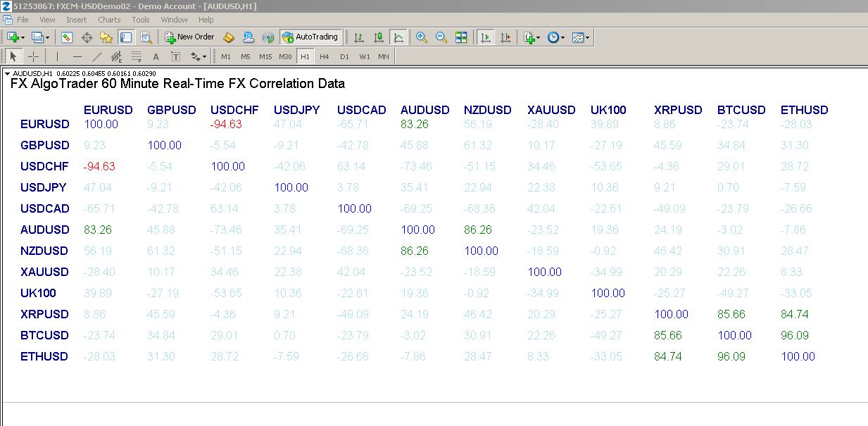Toggle chart auto scroll
Screen dimensions: 868x426
tap(485, 37)
